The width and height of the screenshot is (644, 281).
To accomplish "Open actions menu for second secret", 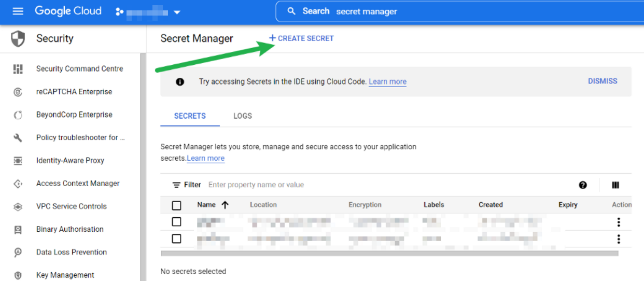I will point(618,239).
